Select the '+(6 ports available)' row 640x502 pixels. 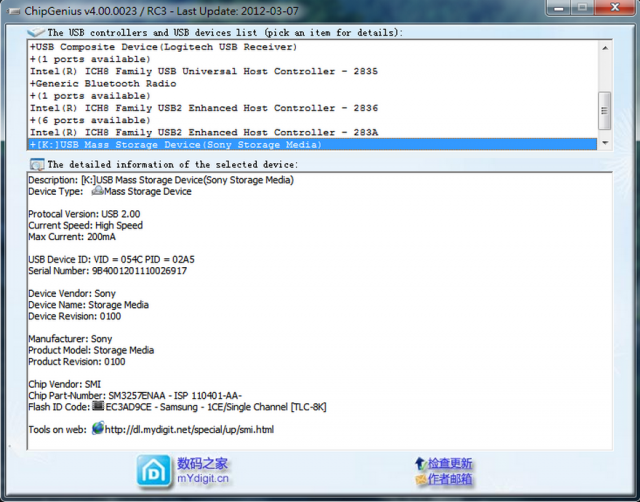[x=312, y=120]
